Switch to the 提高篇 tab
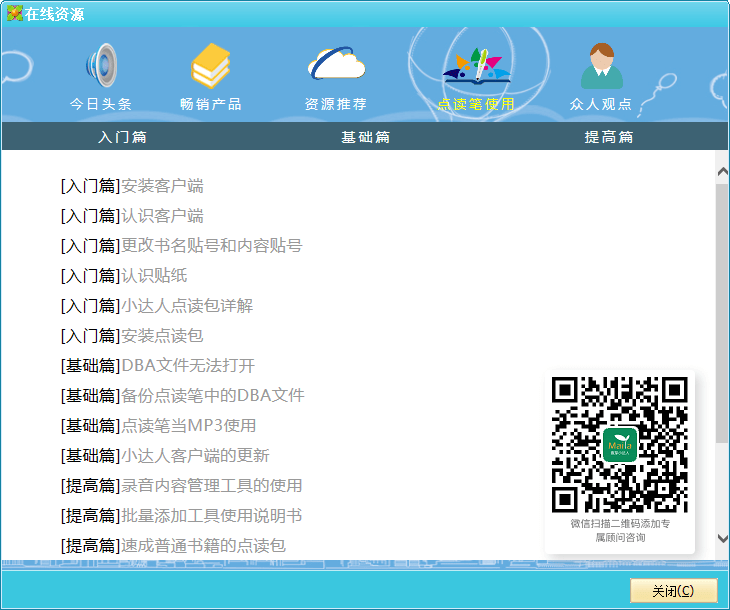This screenshot has width=730, height=610. [x=608, y=137]
